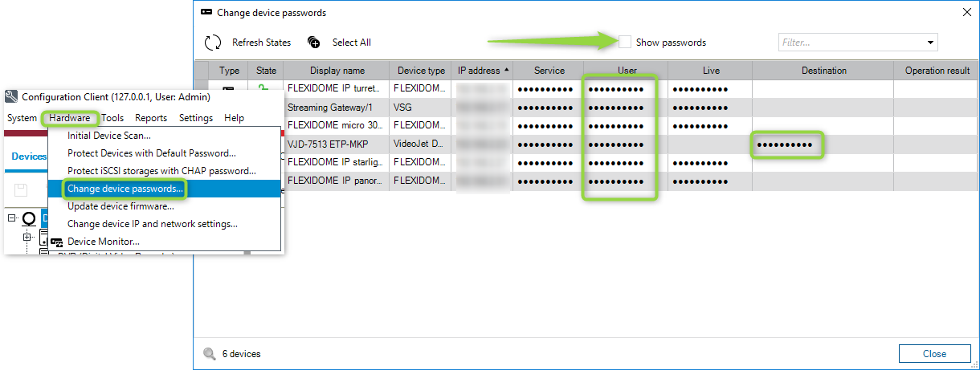The image size is (980, 370).
Task: Click the User column header
Action: [x=627, y=71]
